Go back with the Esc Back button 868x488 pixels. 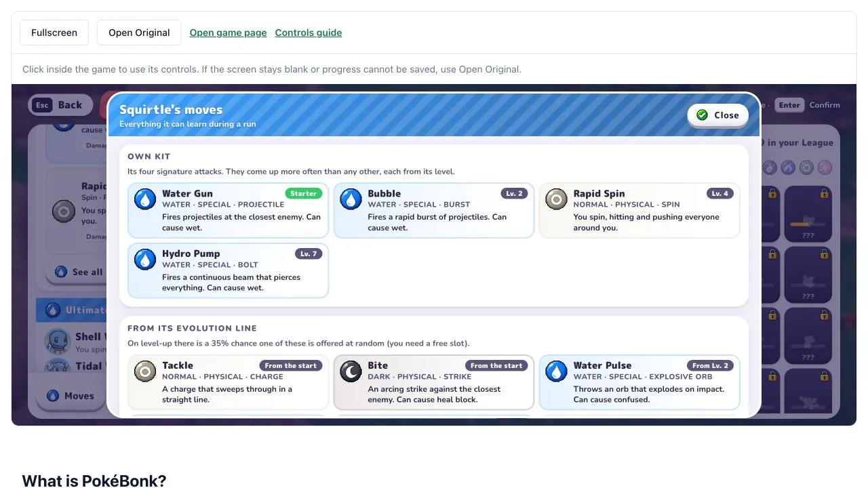[x=60, y=105]
